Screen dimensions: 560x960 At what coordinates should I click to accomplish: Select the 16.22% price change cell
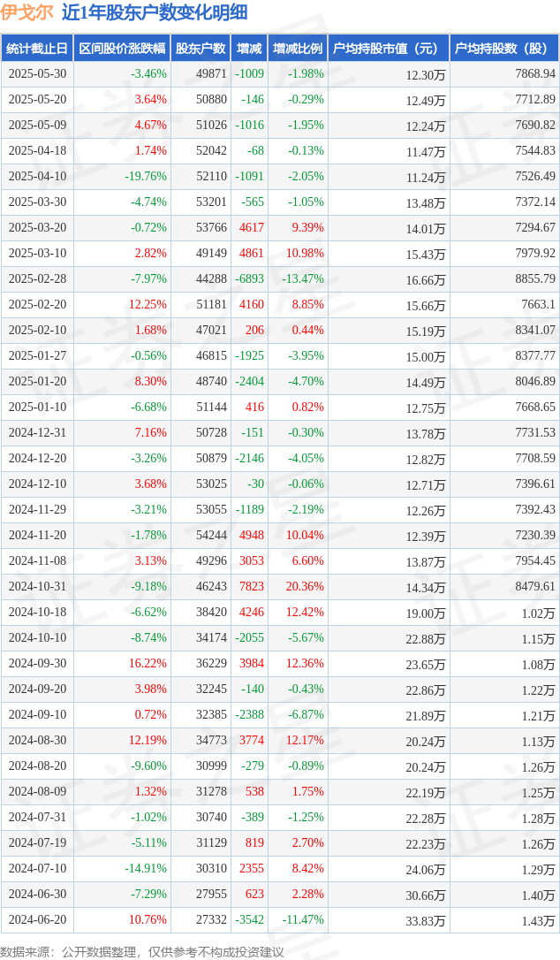148,663
